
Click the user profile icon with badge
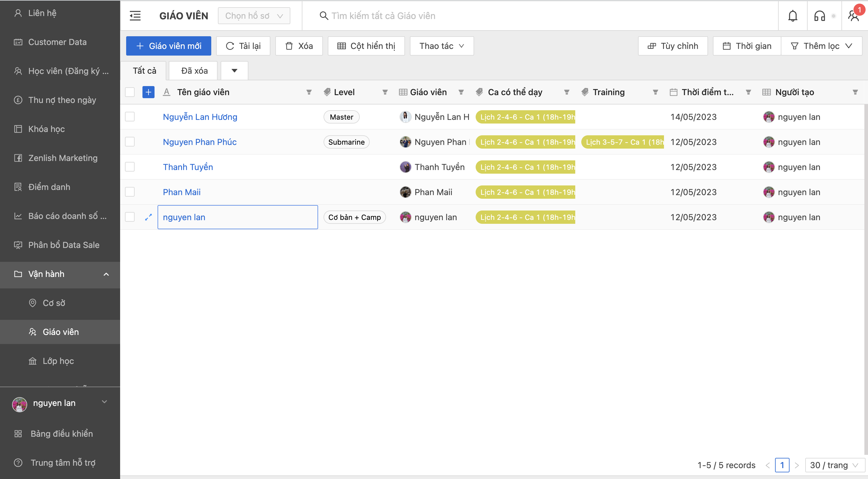tap(854, 16)
